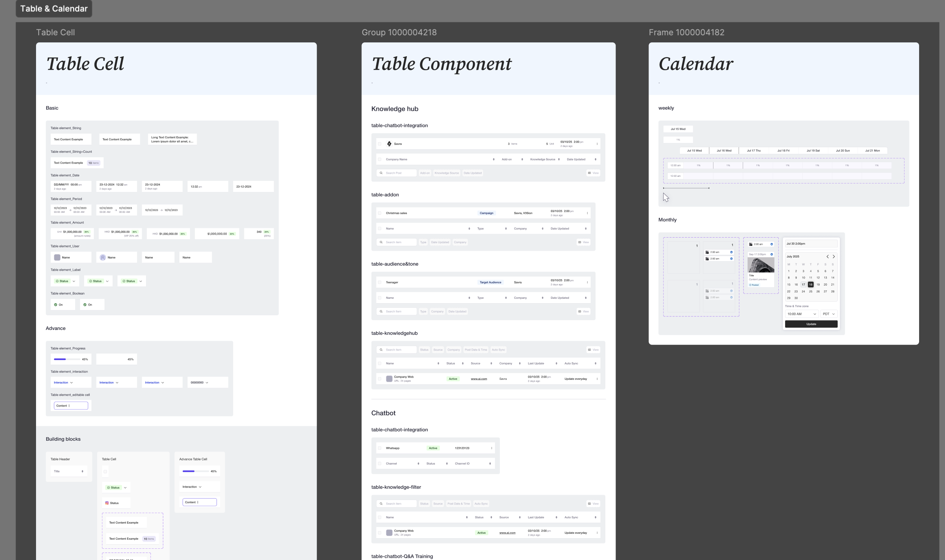
Task: Tick the checkbox in the Teenager row
Action: tap(379, 282)
